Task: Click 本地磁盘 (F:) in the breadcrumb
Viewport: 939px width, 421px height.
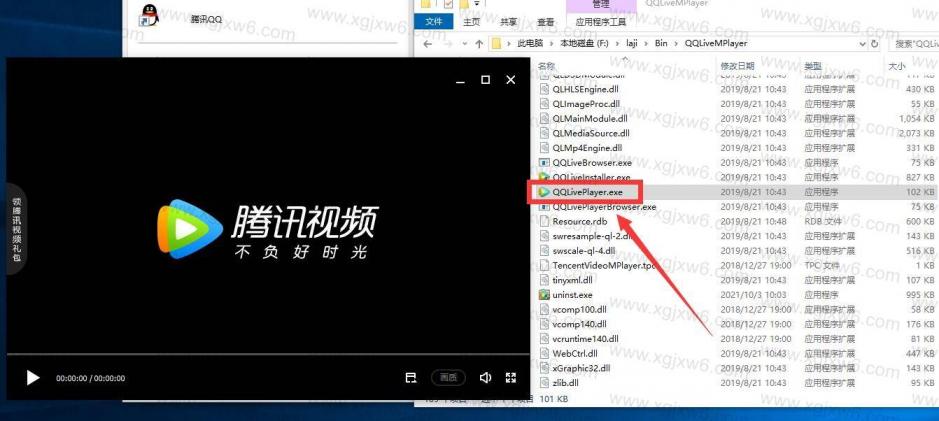Action: pyautogui.click(x=586, y=43)
